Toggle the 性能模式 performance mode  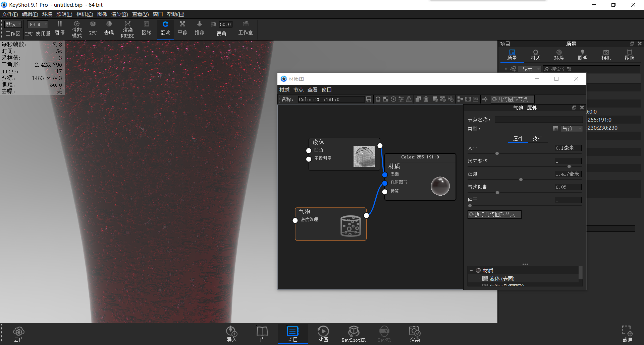[x=77, y=28]
